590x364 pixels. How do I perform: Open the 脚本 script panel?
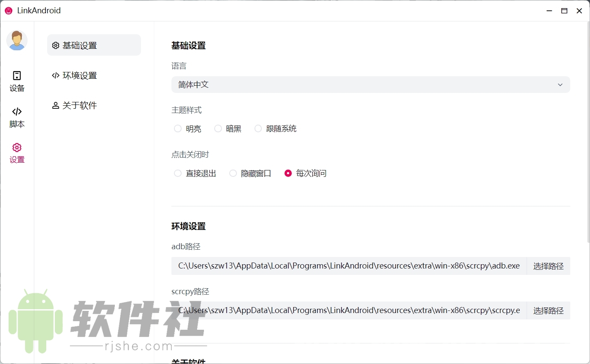(x=17, y=117)
